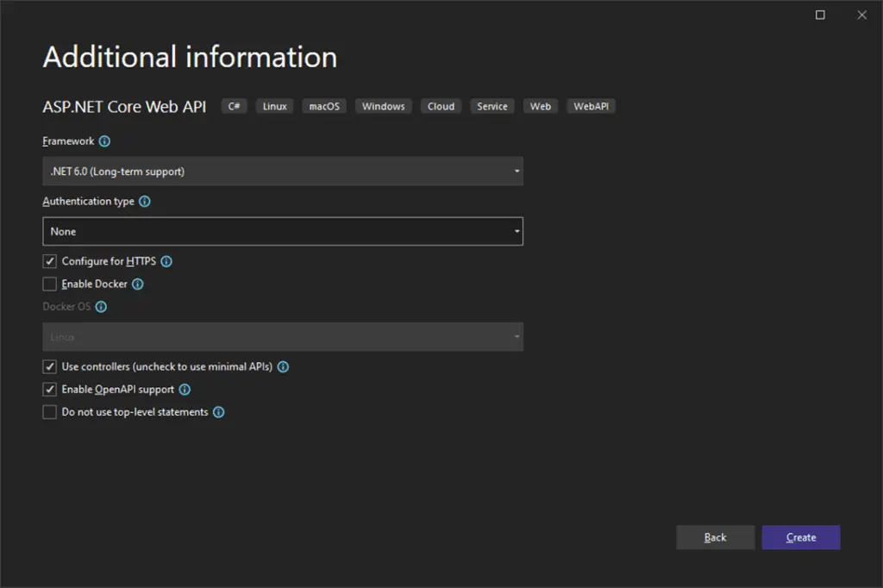Click the top-level statements info icon

pyautogui.click(x=218, y=412)
